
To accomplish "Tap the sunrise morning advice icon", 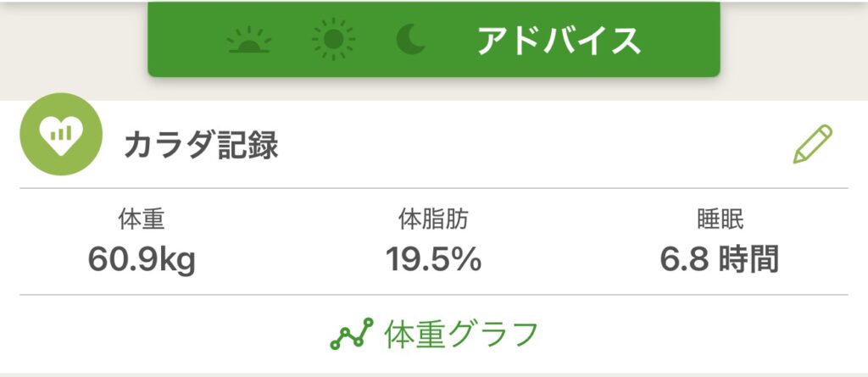I will click(x=250, y=40).
